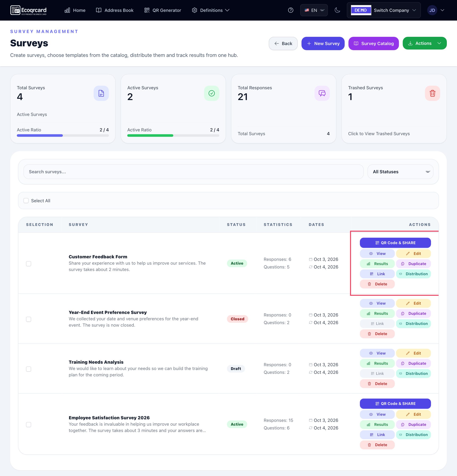Open Distribution for Customer Feedback Form
Viewport: 457px width, 476px height.
[x=413, y=274]
